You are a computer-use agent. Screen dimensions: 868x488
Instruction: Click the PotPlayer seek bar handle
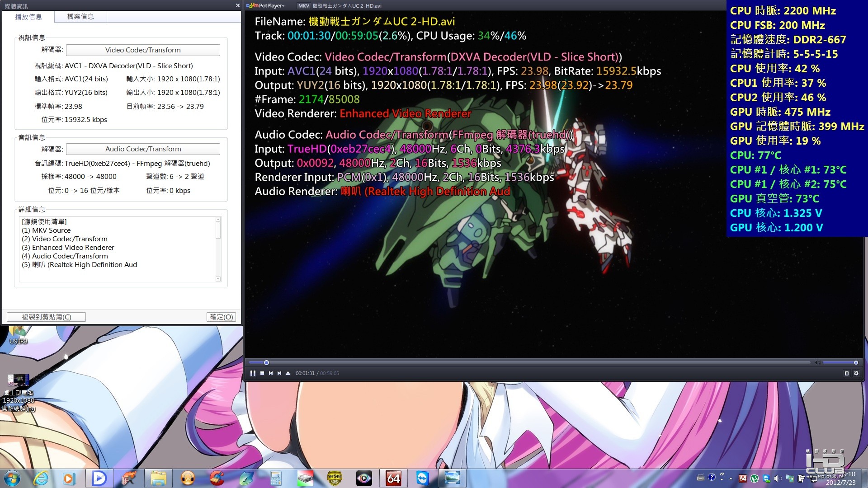click(266, 362)
